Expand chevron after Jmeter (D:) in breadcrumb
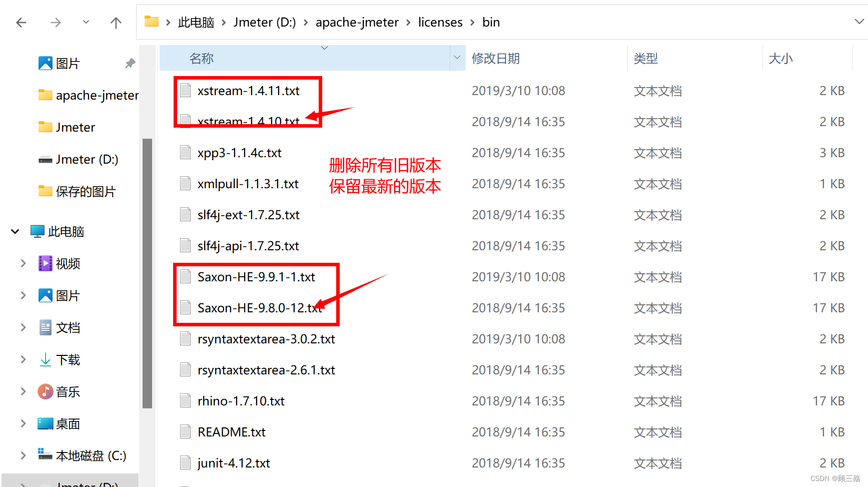This screenshot has width=868, height=487. [x=306, y=23]
